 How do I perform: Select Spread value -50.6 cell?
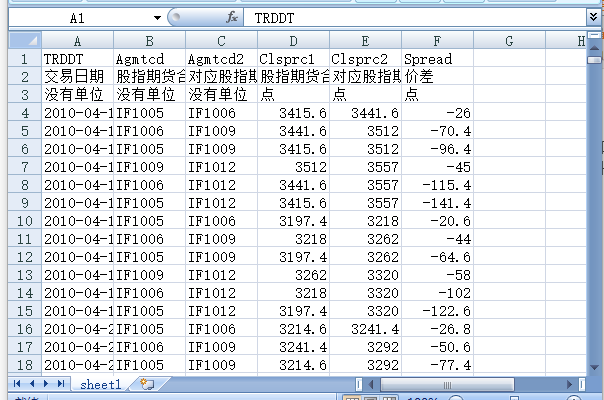[x=438, y=347]
